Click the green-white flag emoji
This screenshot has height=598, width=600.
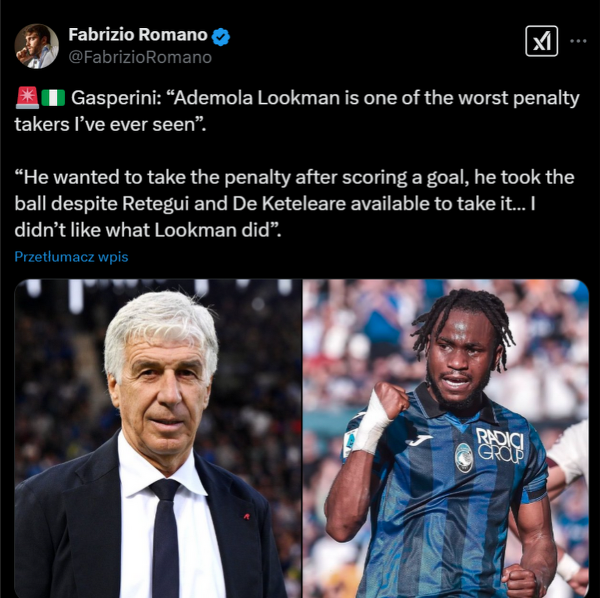point(53,98)
